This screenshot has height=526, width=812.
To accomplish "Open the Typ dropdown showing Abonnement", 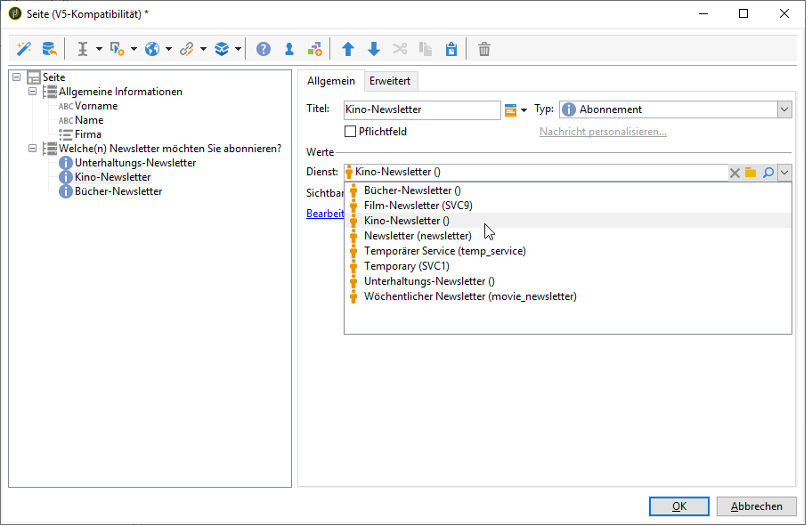I will pyautogui.click(x=784, y=109).
